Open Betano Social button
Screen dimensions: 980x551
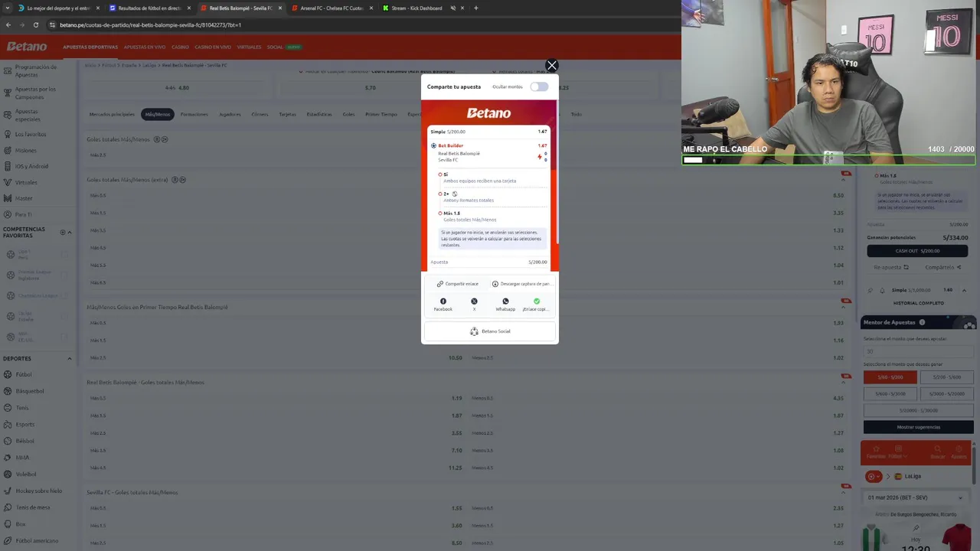[489, 331]
